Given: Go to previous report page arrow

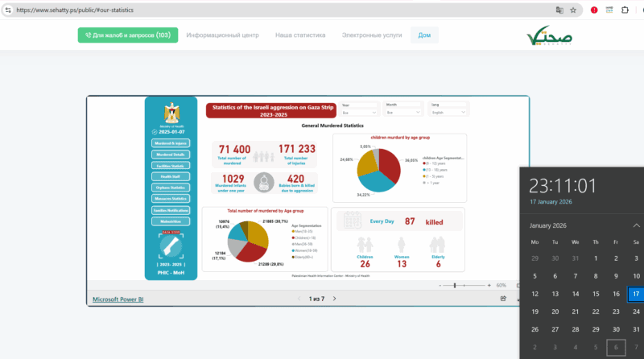Looking at the screenshot, I should [298, 299].
